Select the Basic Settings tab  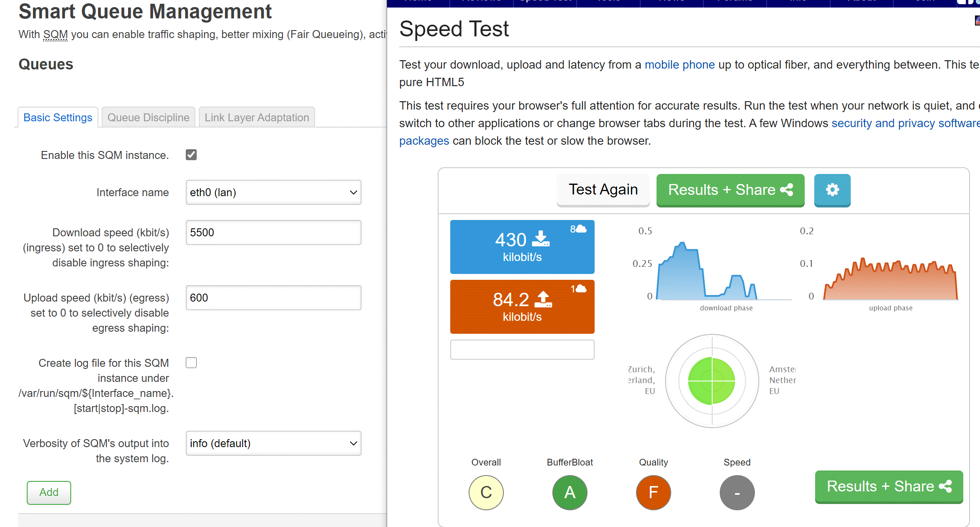58,118
